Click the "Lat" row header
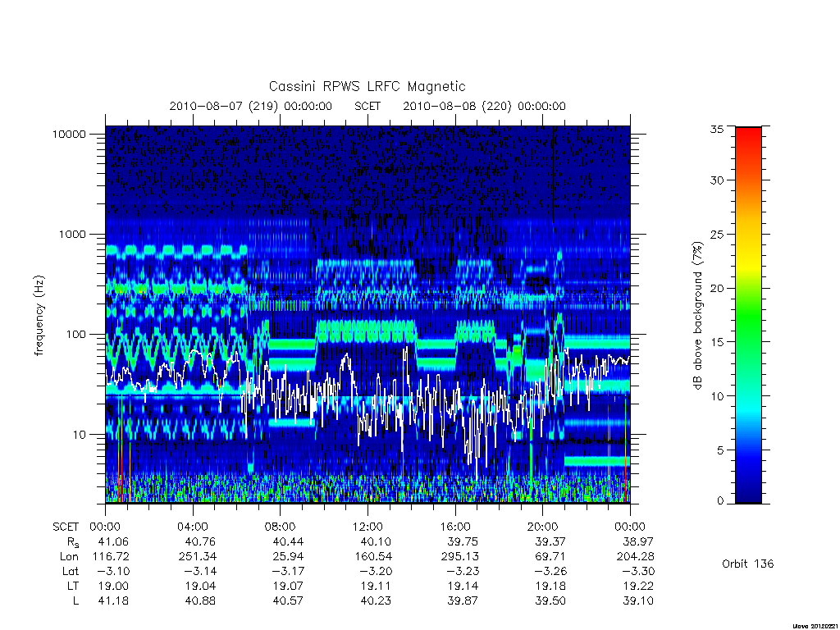This screenshot has width=840, height=630. (x=71, y=572)
